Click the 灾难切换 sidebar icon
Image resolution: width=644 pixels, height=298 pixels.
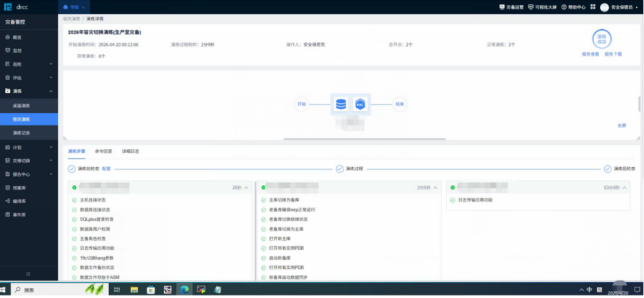[x=7, y=160]
